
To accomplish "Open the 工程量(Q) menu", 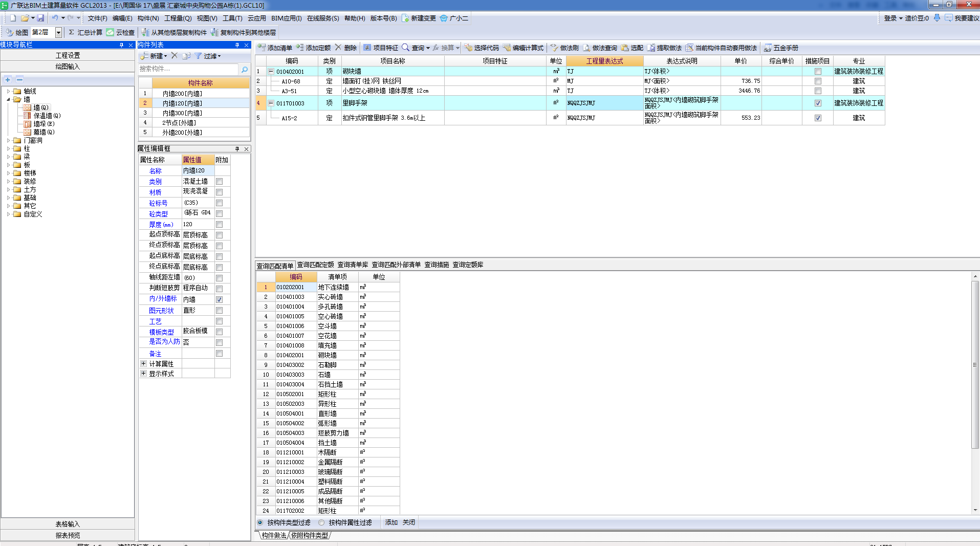I will click(x=178, y=18).
